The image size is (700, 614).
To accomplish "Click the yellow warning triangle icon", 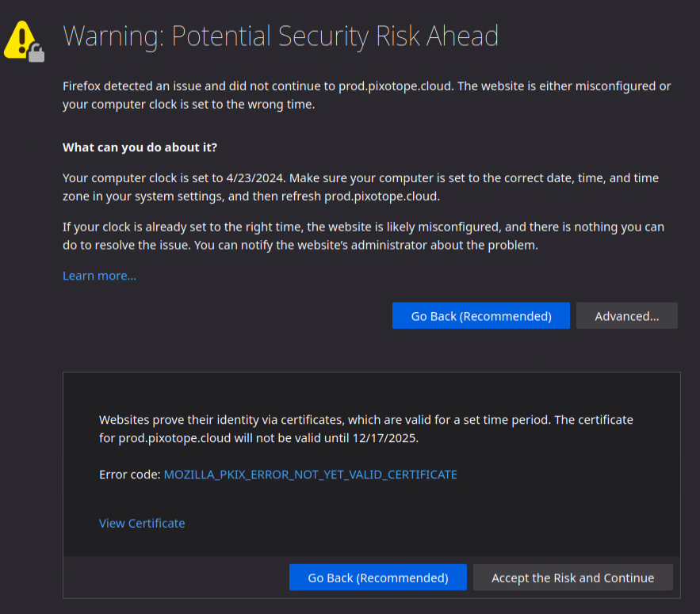I will click(x=19, y=36).
